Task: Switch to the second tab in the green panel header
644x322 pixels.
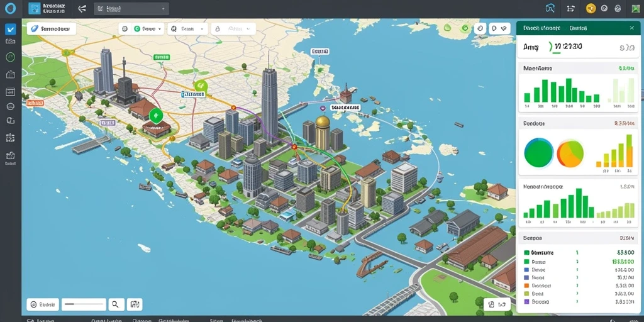Action: point(578,28)
